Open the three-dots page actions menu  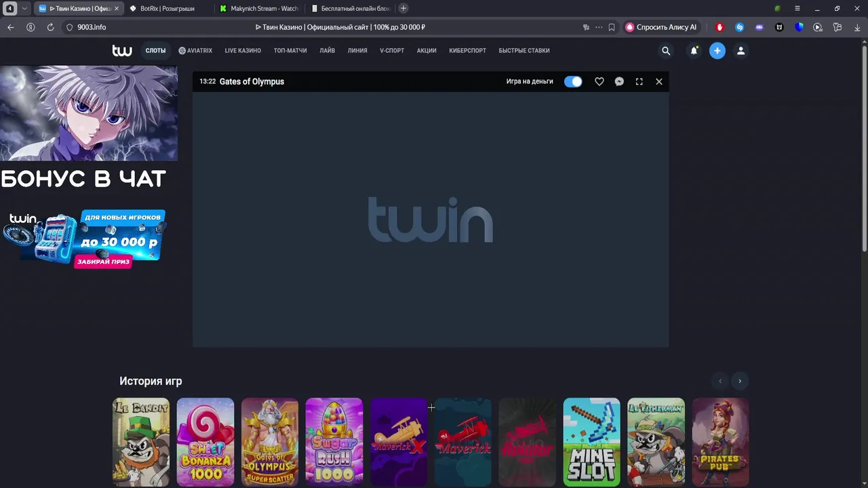pos(599,27)
